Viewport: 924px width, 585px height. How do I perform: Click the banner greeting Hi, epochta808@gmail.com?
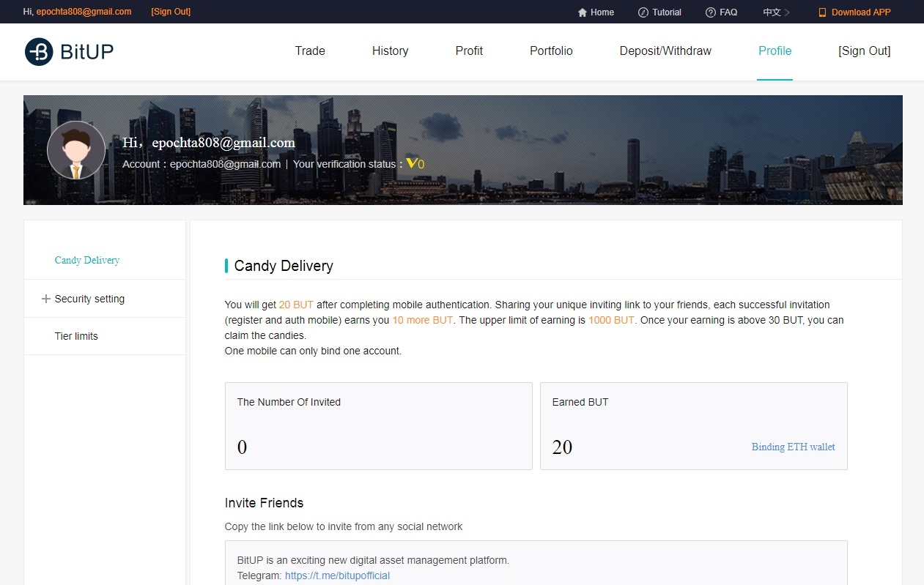pos(209,143)
